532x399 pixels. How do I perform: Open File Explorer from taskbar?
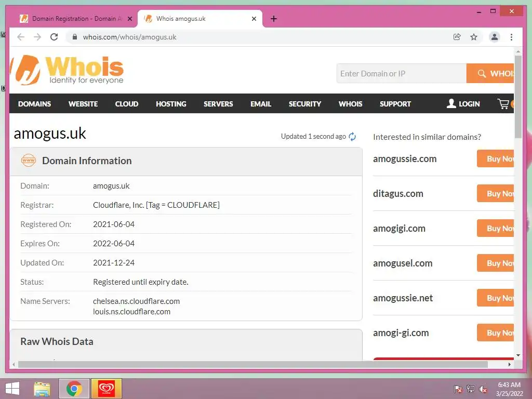tap(42, 389)
